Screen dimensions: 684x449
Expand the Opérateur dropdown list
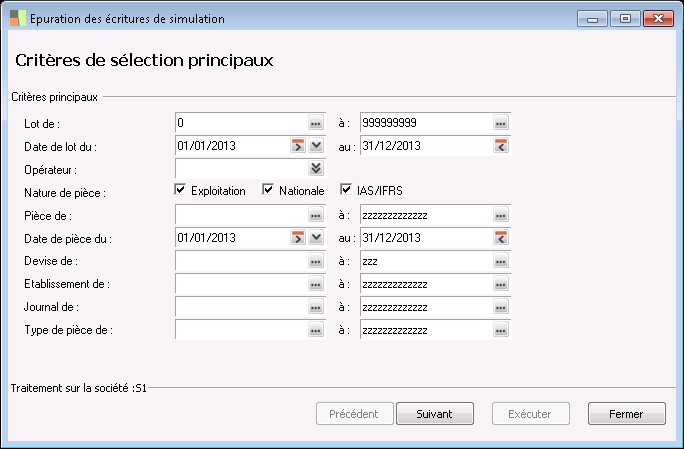316,169
